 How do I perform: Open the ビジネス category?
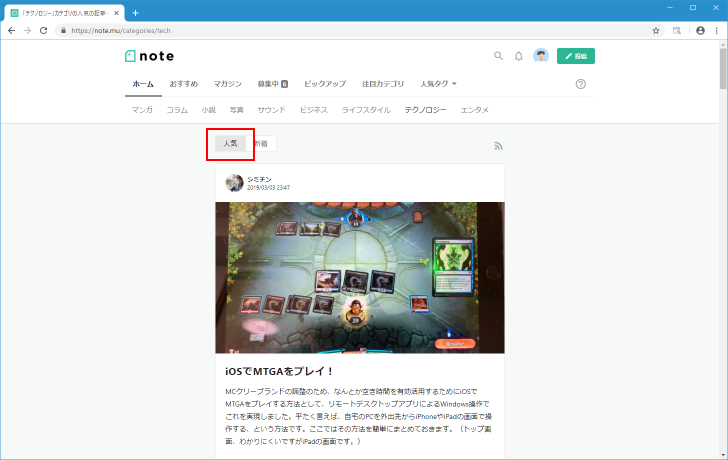pos(314,110)
